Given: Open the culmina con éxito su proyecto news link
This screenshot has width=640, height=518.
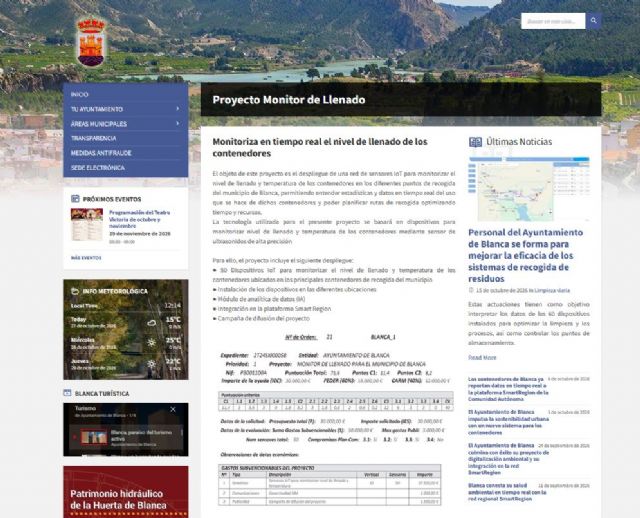Looking at the screenshot, I should coord(509,459).
